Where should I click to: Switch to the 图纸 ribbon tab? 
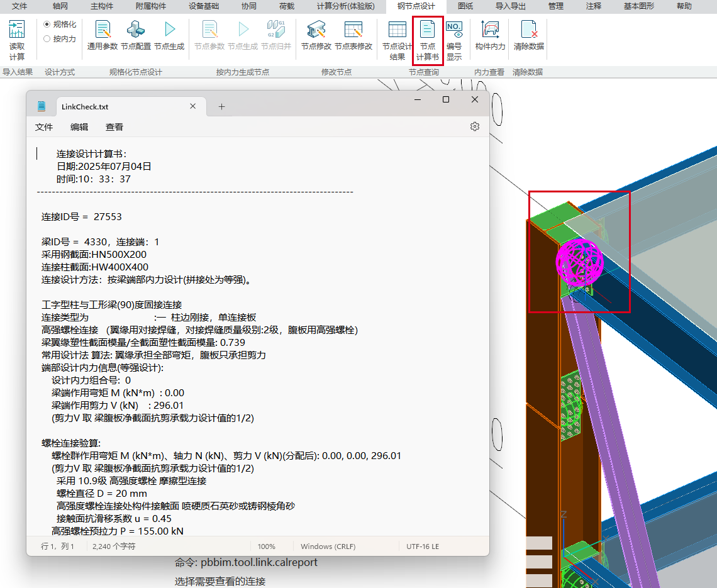click(x=465, y=6)
